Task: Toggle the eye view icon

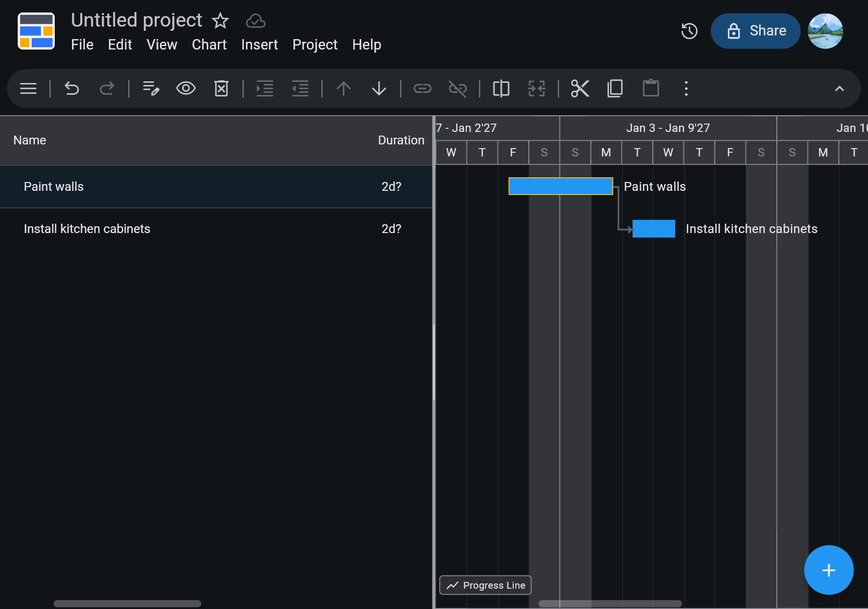Action: 186,89
